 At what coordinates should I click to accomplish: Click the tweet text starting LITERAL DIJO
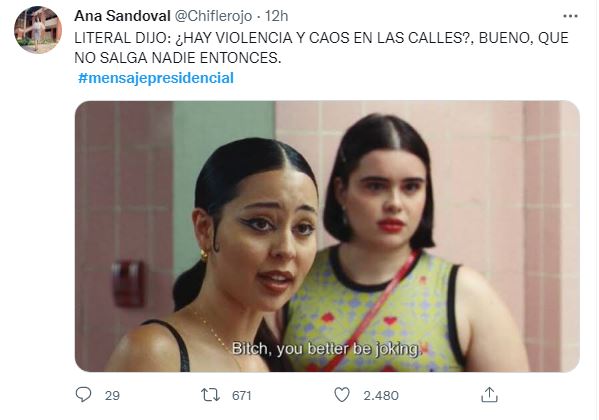(x=321, y=48)
